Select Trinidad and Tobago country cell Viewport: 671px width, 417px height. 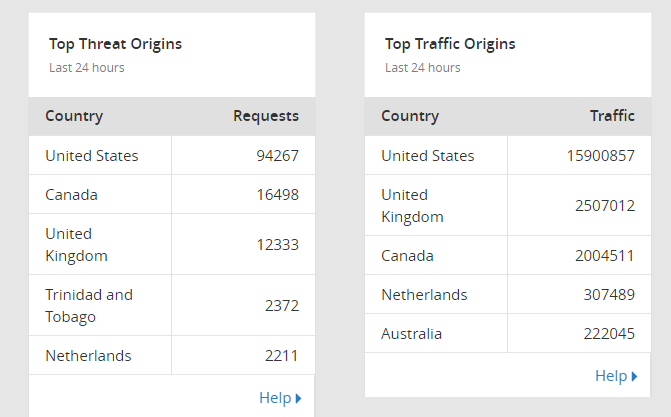[x=89, y=306]
